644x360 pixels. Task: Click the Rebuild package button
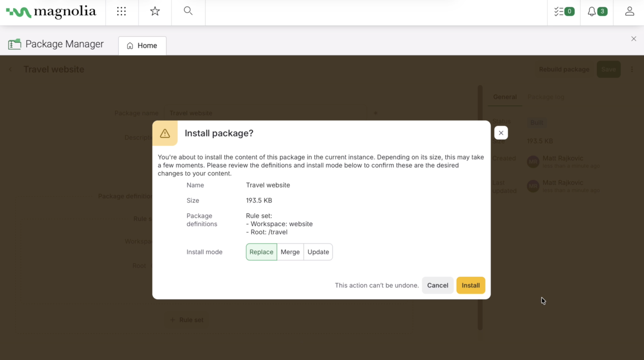pos(564,69)
